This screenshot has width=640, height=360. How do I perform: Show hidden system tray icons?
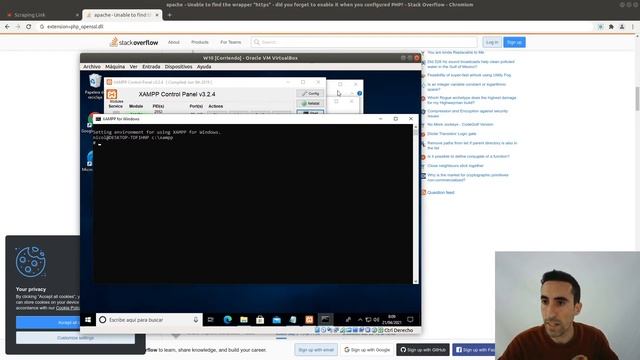(360, 320)
